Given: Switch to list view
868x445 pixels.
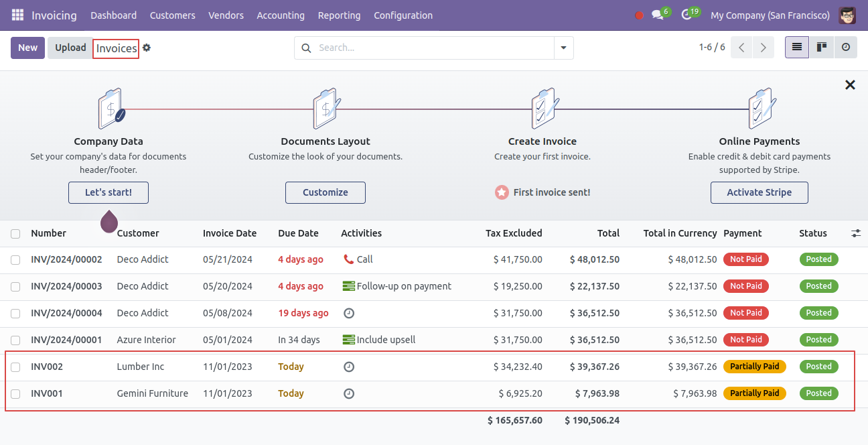Looking at the screenshot, I should coord(797,48).
